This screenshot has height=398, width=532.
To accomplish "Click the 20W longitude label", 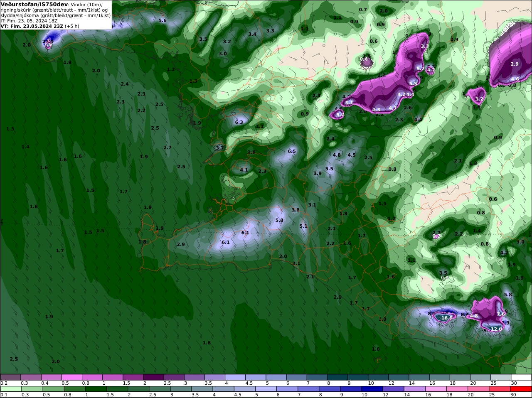I will pyautogui.click(x=405, y=2).
